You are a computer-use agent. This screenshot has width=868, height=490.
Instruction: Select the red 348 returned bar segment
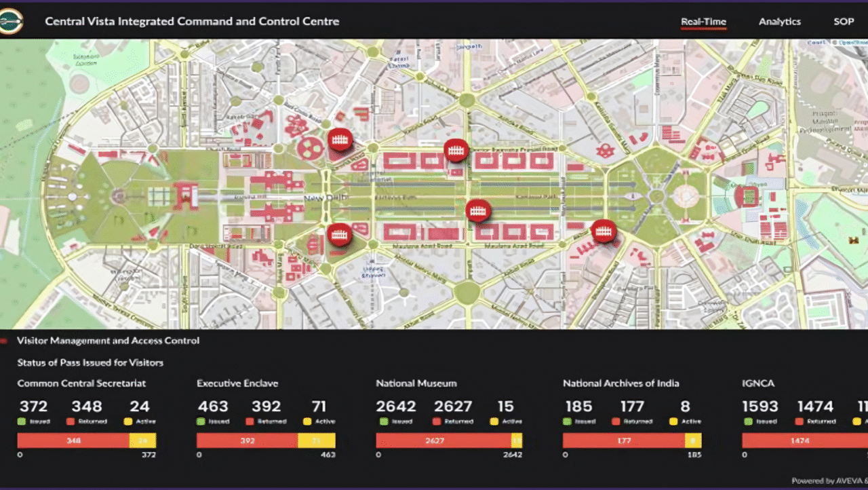[x=73, y=440]
